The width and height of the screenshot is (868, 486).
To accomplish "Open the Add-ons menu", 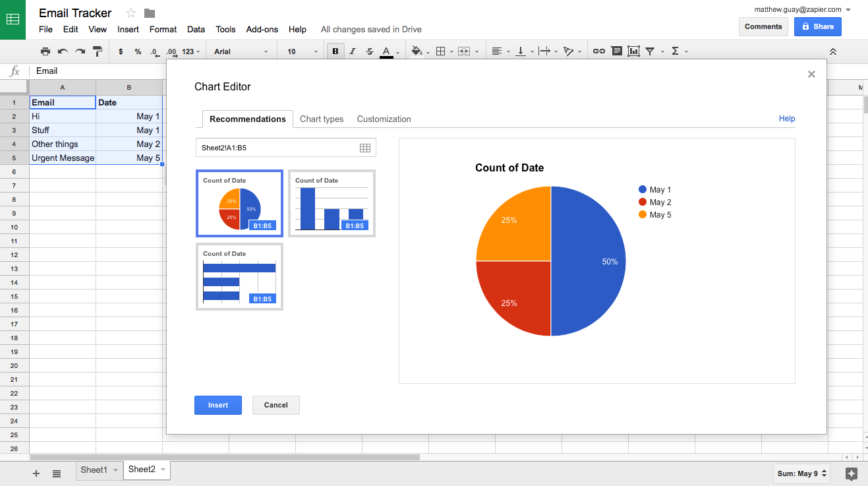I will (262, 30).
